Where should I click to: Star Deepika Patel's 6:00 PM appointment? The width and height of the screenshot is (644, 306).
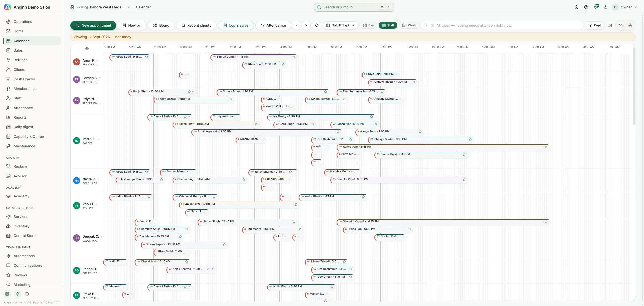pyautogui.click(x=464, y=179)
